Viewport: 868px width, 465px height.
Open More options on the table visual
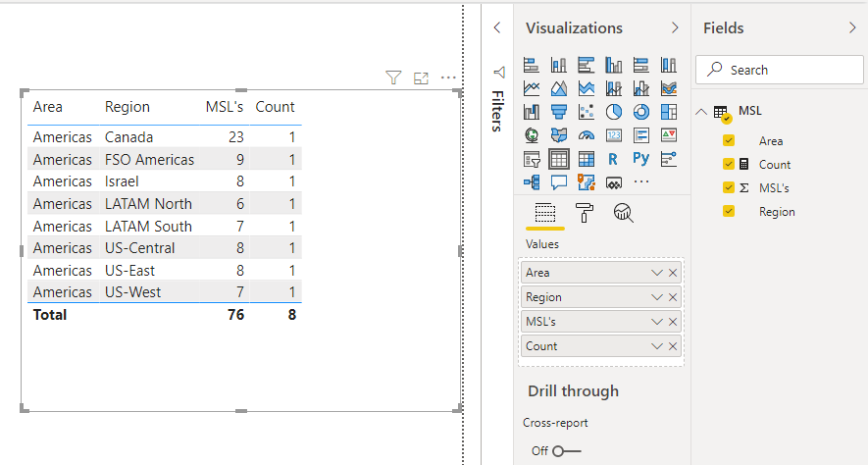[448, 77]
